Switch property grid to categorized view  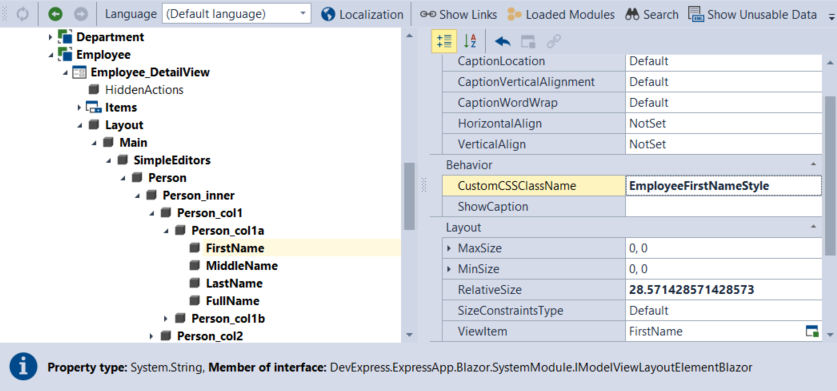click(x=444, y=42)
